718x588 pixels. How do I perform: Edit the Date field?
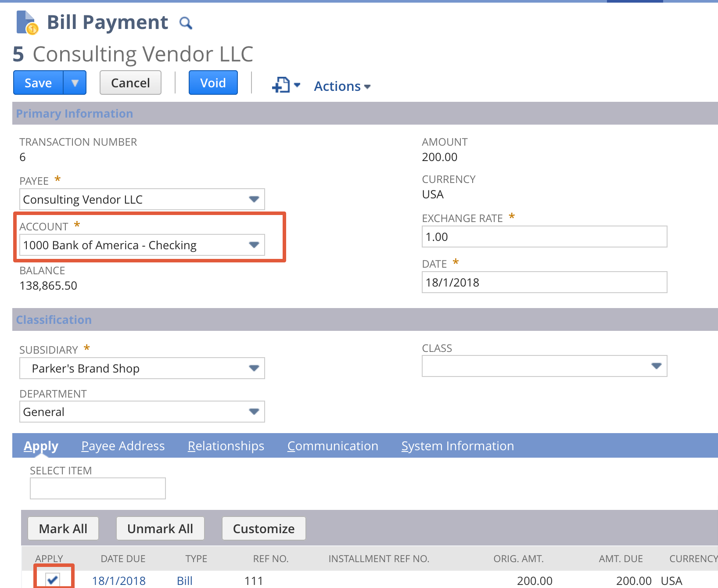(x=544, y=282)
